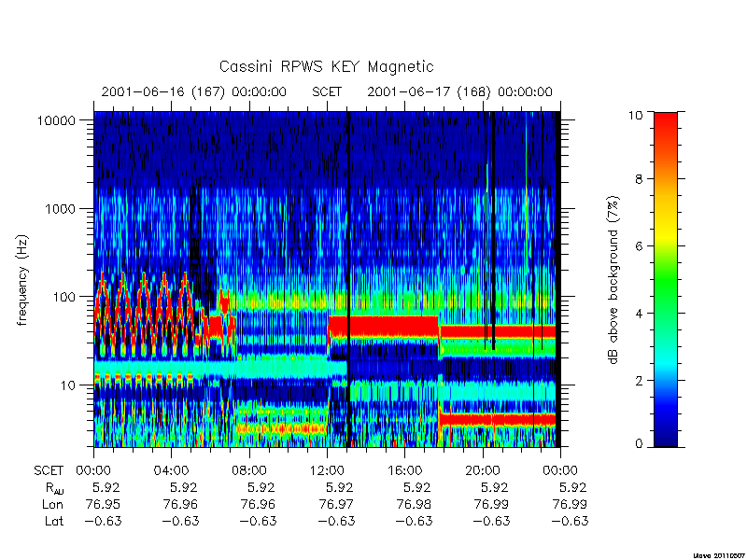Click the "Lat" row label
Viewport: 747px width, 560px height.
(54, 521)
